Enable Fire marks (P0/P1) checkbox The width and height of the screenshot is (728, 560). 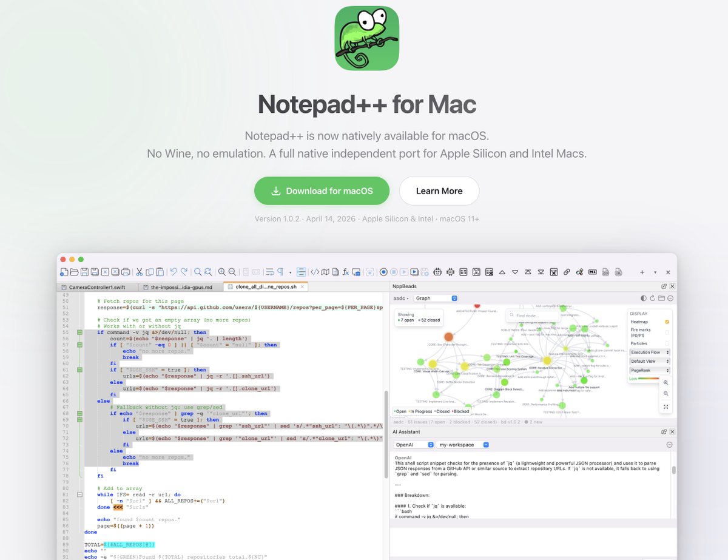pos(667,332)
